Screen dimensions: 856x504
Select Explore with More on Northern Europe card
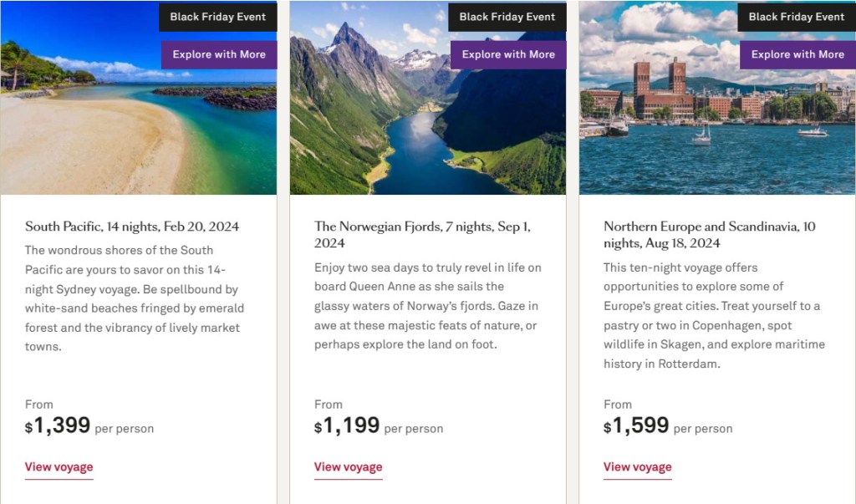(797, 54)
